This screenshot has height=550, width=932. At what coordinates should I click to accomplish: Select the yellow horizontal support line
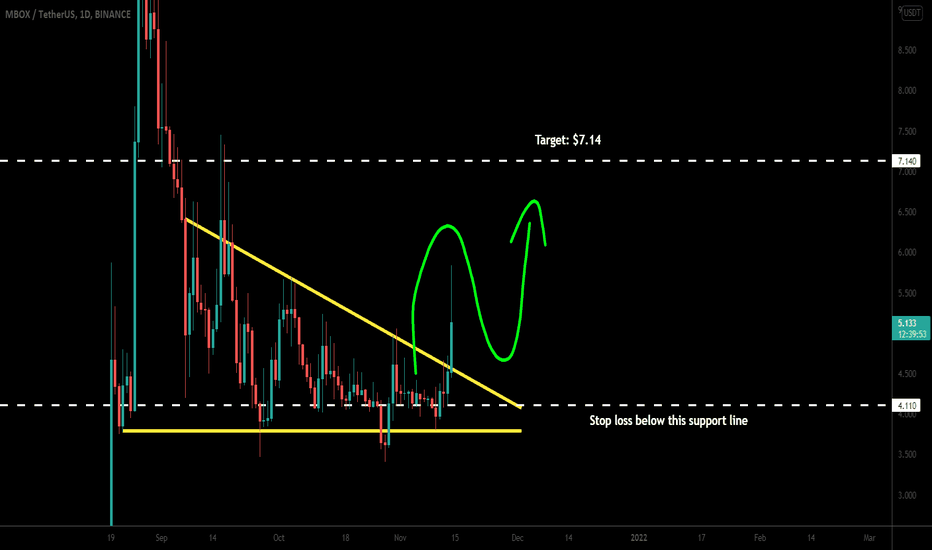pyautogui.click(x=321, y=430)
